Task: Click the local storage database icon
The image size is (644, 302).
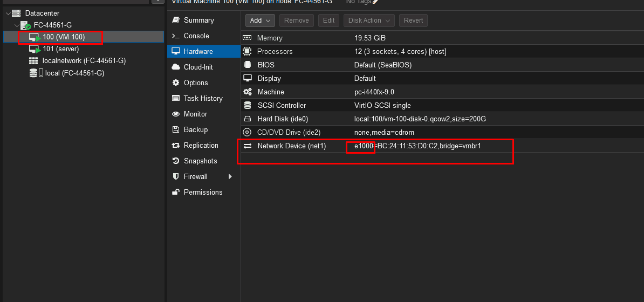Action: click(33, 73)
